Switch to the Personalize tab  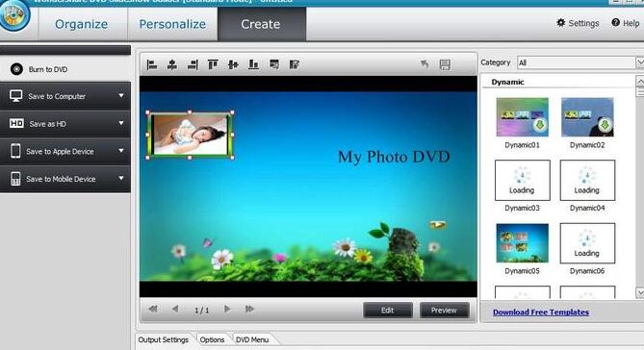point(172,24)
